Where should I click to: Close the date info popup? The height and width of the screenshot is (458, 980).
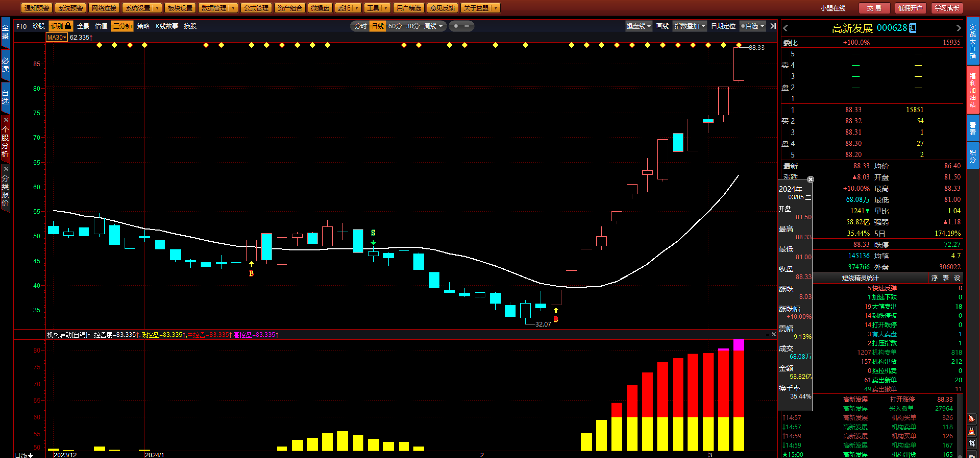coord(810,180)
